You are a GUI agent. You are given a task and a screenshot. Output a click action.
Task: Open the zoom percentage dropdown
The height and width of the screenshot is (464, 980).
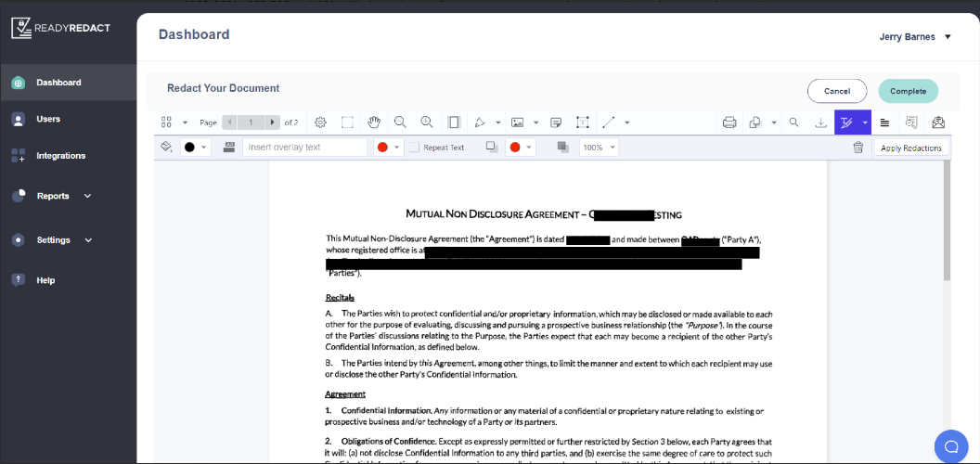599,148
